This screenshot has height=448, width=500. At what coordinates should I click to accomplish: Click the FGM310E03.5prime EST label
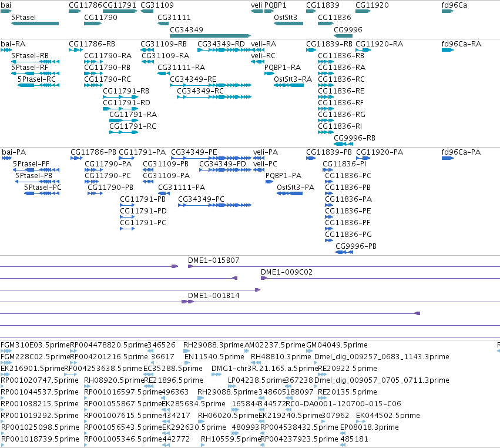(x=35, y=345)
